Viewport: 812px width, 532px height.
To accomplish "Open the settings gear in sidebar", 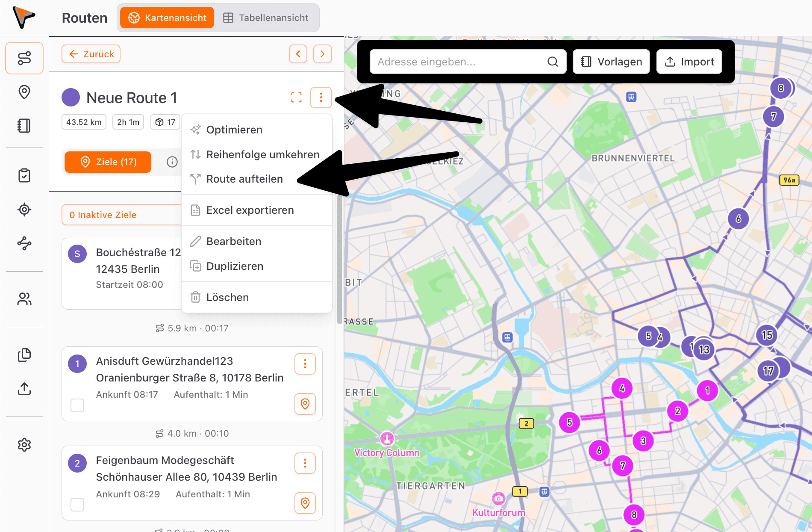I will 24,445.
